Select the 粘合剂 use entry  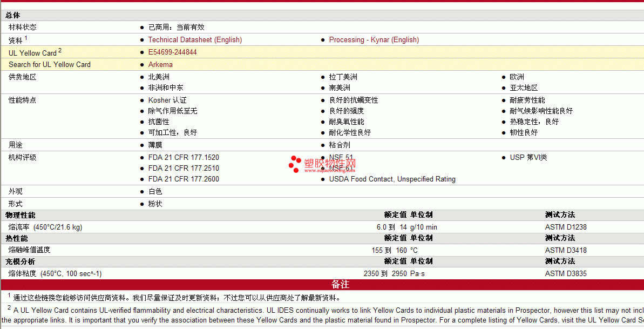pyautogui.click(x=340, y=145)
